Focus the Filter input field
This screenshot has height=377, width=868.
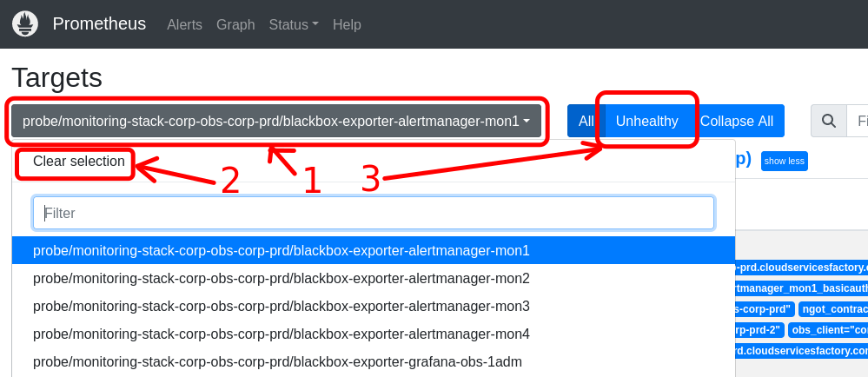[374, 213]
